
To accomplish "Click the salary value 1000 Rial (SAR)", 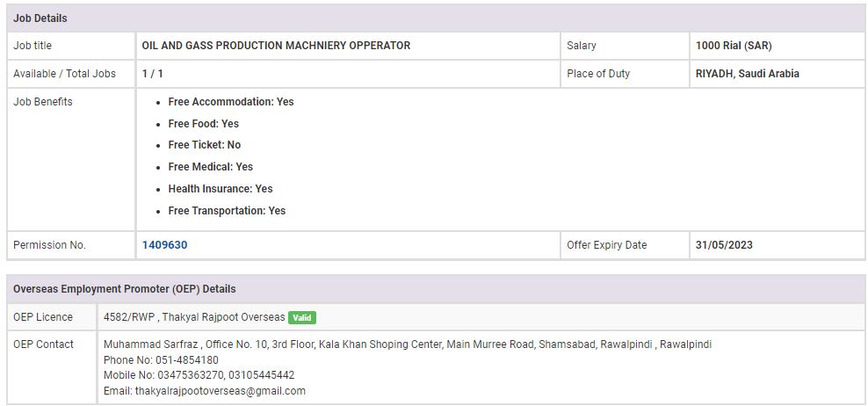I will pyautogui.click(x=734, y=46).
